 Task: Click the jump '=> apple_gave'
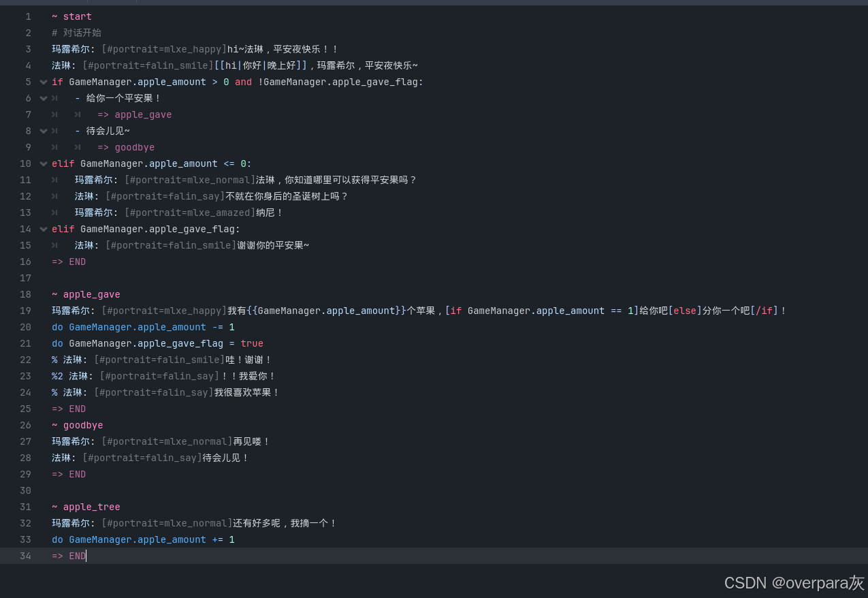pyautogui.click(x=134, y=114)
